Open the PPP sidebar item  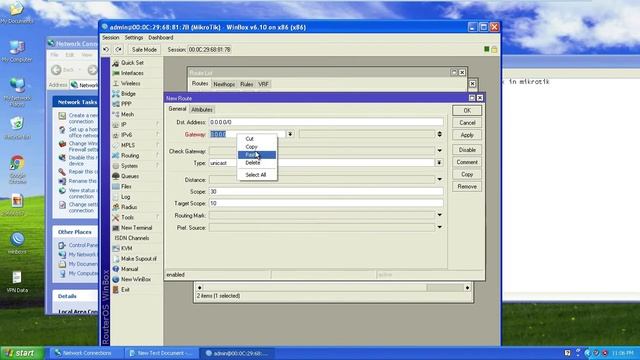tap(126, 104)
